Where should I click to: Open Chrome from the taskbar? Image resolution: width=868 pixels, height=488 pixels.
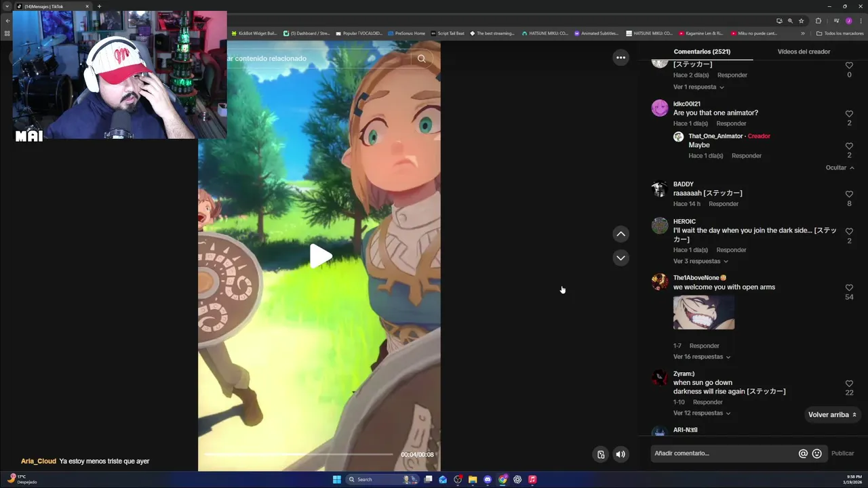click(502, 479)
